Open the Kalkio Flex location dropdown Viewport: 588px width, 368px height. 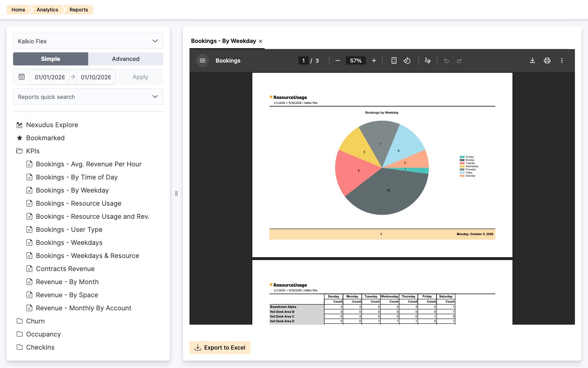pyautogui.click(x=88, y=41)
